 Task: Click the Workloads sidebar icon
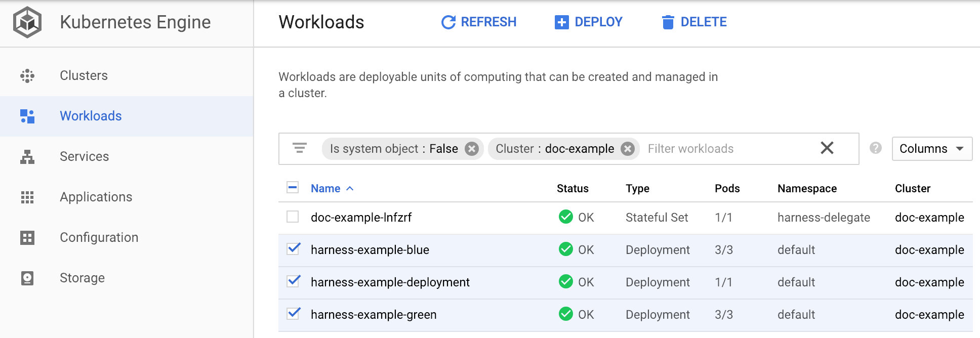coord(27,116)
